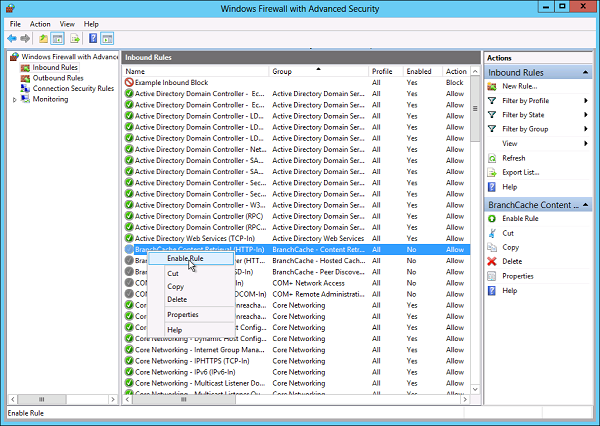600x426 pixels.
Task: Click the Export List icon in Actions
Action: click(x=492, y=173)
